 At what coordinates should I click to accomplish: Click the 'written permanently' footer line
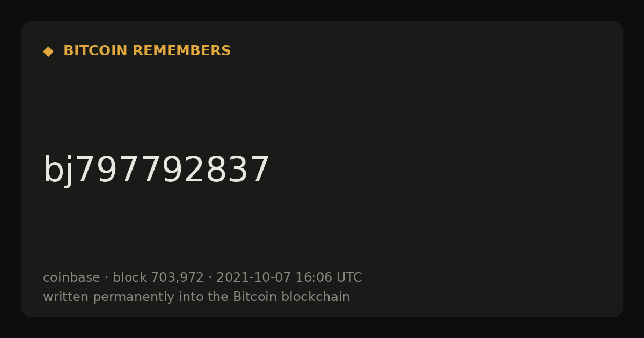196,297
